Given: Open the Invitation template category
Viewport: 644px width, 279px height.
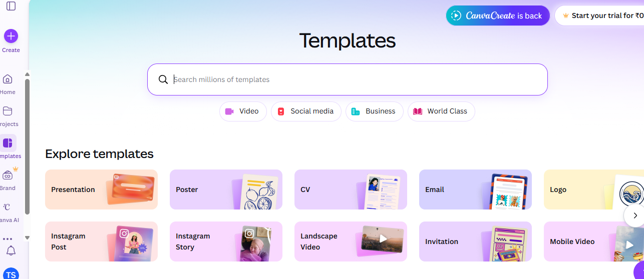Looking at the screenshot, I should [475, 241].
